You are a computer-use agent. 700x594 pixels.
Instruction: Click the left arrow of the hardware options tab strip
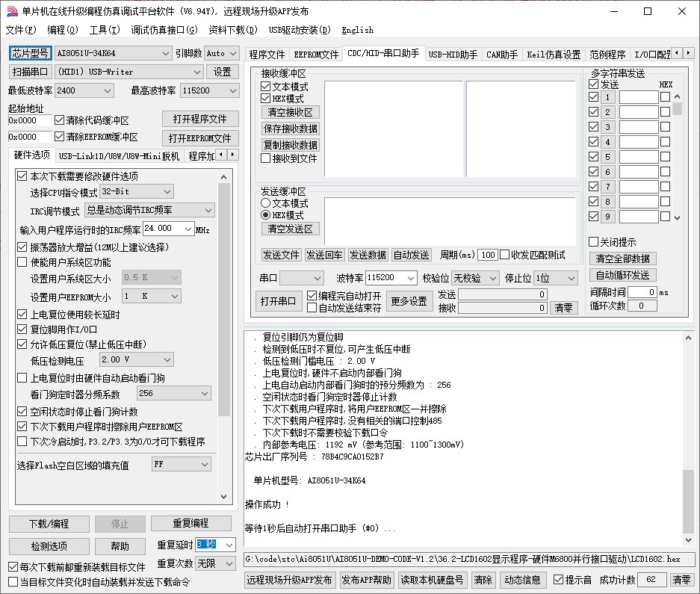point(222,155)
